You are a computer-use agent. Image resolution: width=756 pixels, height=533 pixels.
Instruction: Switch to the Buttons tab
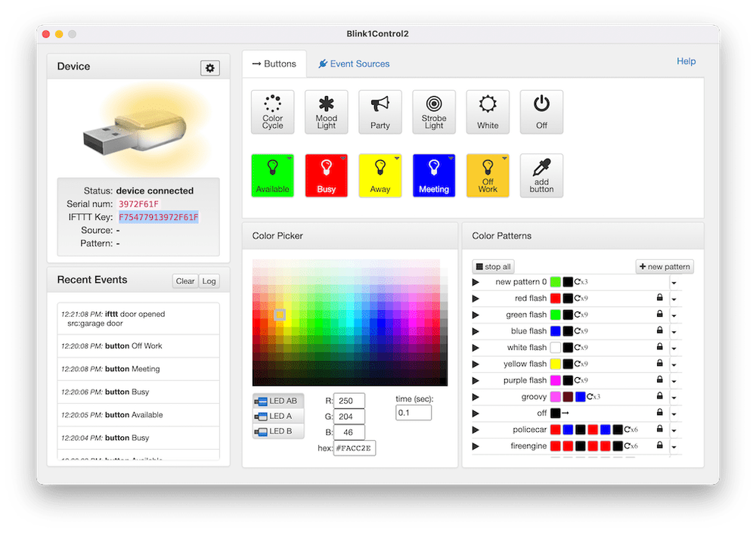274,64
